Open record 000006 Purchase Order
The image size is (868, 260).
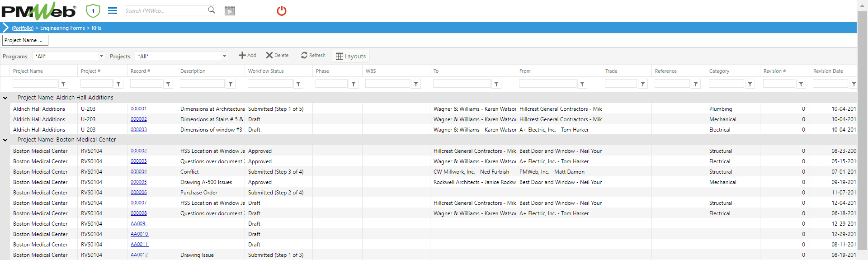coord(139,192)
